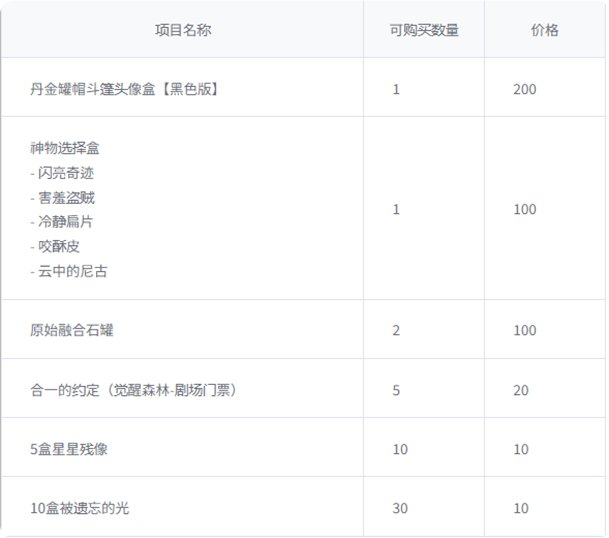
Task: Select the 冷静扁片 sub-item
Action: (67, 222)
